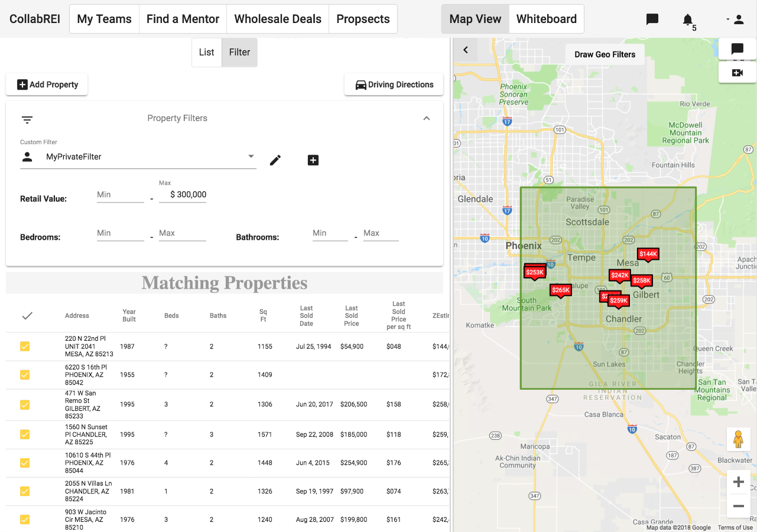
Task: Uncheck the 471 W San Remo St property
Action: click(x=25, y=404)
